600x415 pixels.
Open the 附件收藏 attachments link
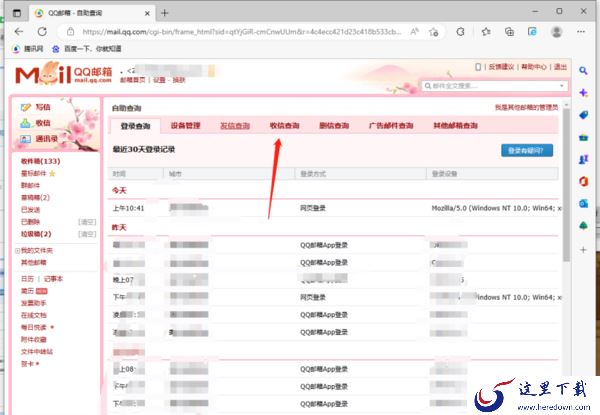34,340
